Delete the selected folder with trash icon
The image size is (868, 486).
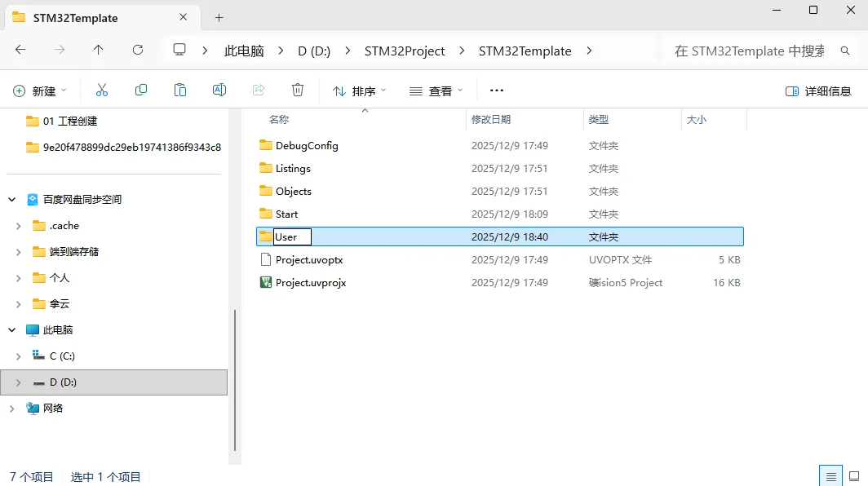(298, 90)
